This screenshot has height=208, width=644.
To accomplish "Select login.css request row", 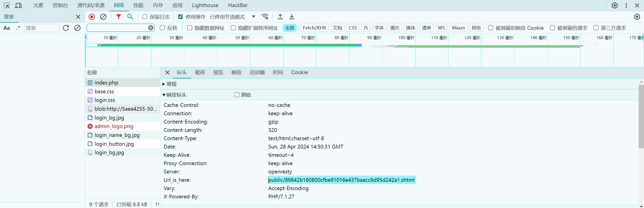I will tap(123, 100).
